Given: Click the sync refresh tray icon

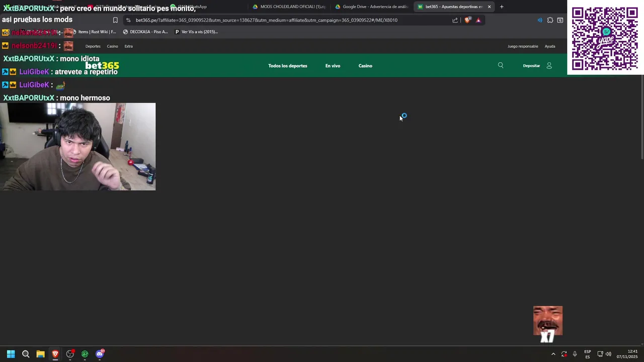Looking at the screenshot, I should [564, 354].
